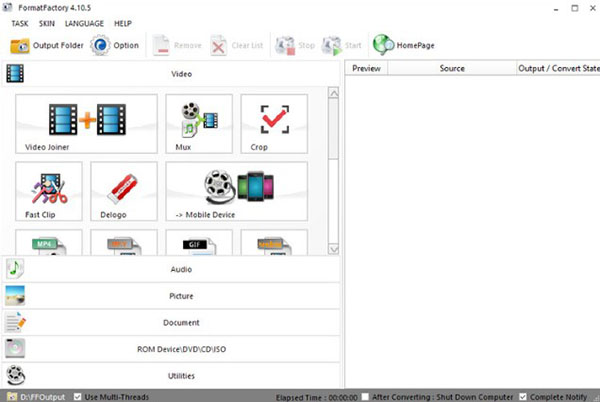Toggle the Use Multi-Threads checkbox

(x=79, y=396)
